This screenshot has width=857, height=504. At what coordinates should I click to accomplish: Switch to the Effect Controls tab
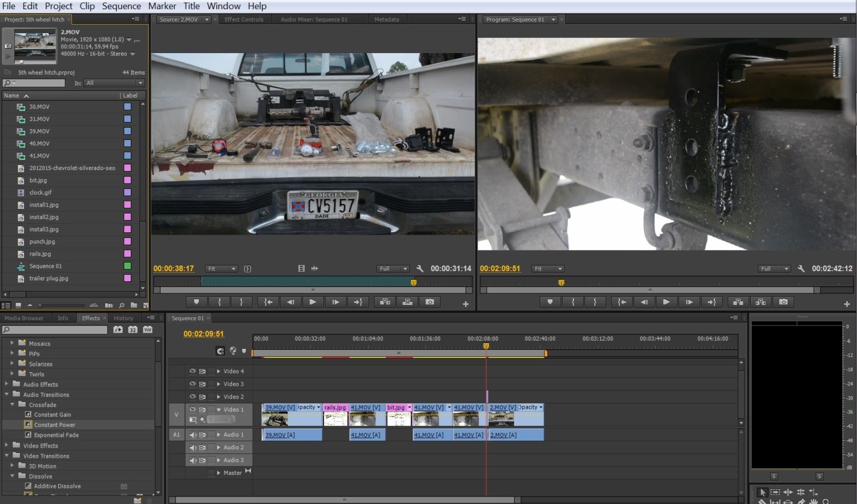[244, 19]
